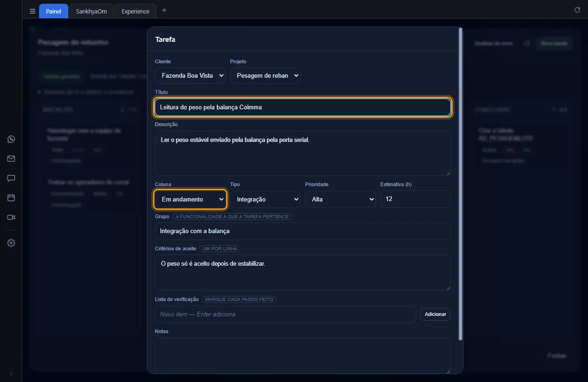Screen dimensions: 588x382
Task: Open the video camera icon in the sidebar
Action: tap(11, 217)
